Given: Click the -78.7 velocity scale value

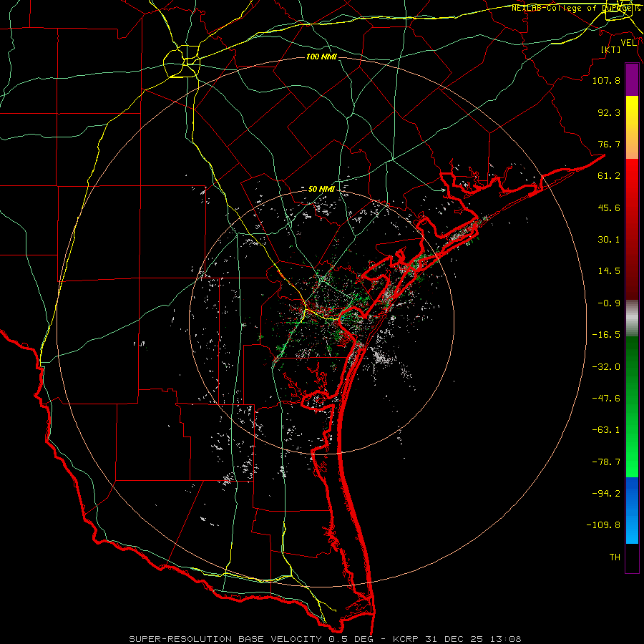Looking at the screenshot, I should pyautogui.click(x=606, y=462).
